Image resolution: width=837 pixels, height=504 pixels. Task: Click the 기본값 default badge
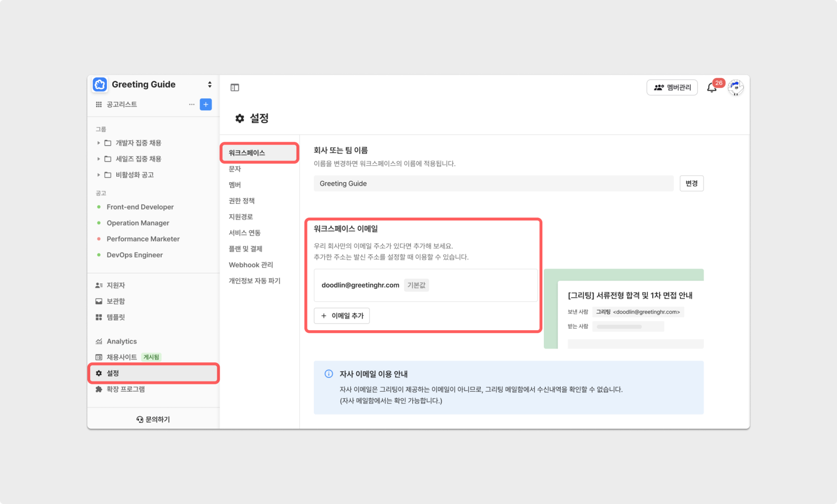coord(416,285)
